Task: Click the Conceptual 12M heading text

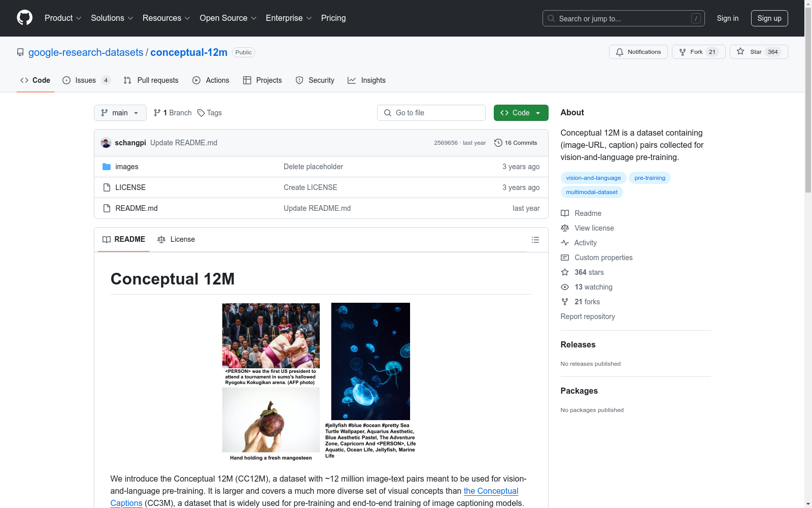Action: pos(173,279)
